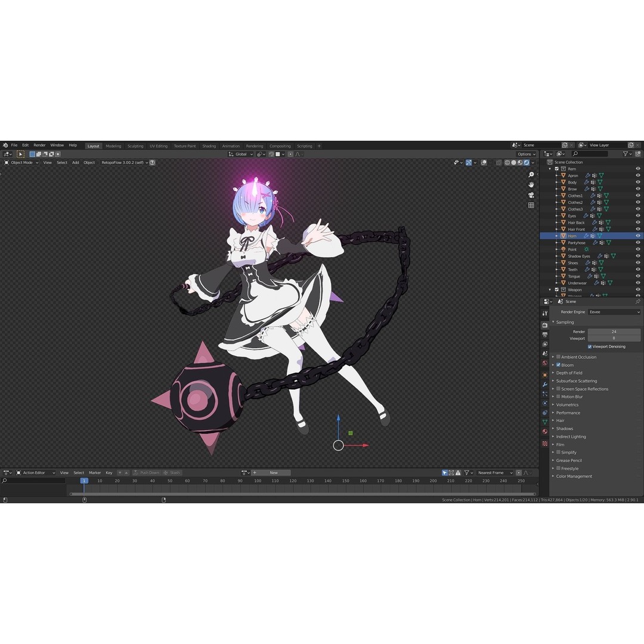Switch to the Shading workspace tab
Image resolution: width=644 pixels, height=644 pixels.
tap(209, 146)
